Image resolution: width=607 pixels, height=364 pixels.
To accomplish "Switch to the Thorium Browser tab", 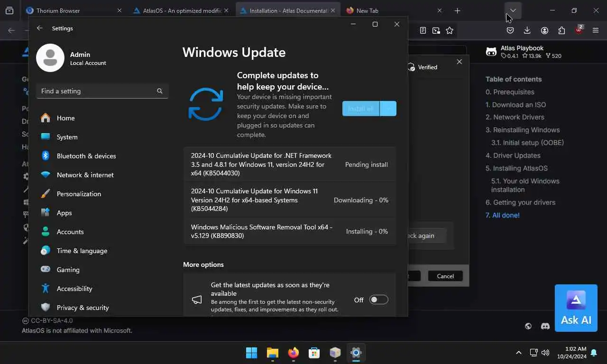I will (74, 10).
